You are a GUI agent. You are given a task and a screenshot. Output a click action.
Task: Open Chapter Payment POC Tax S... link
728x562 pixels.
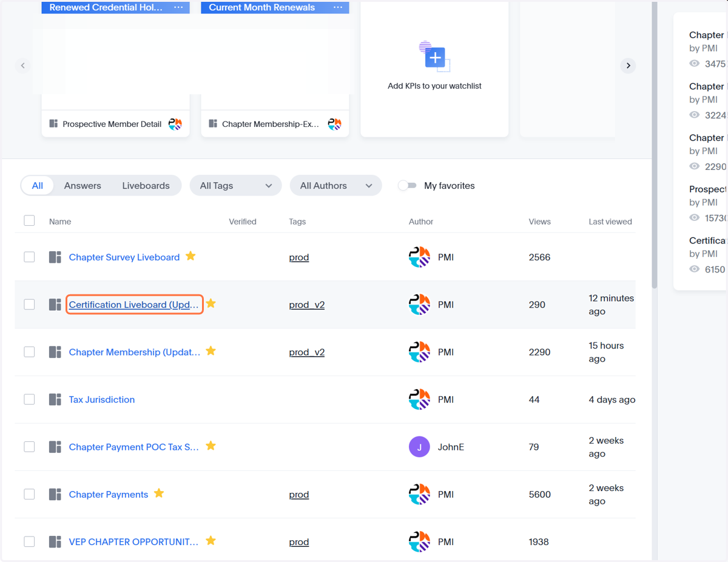pyautogui.click(x=134, y=447)
